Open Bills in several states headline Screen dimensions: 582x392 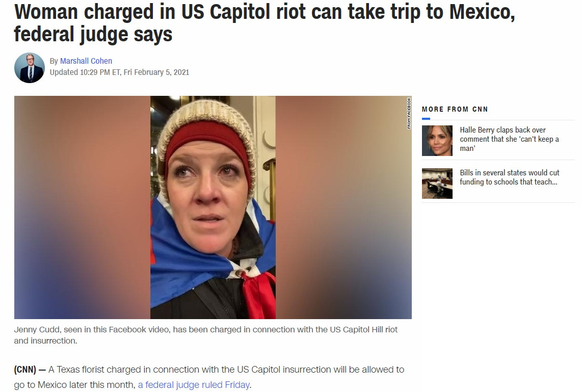[x=509, y=177]
